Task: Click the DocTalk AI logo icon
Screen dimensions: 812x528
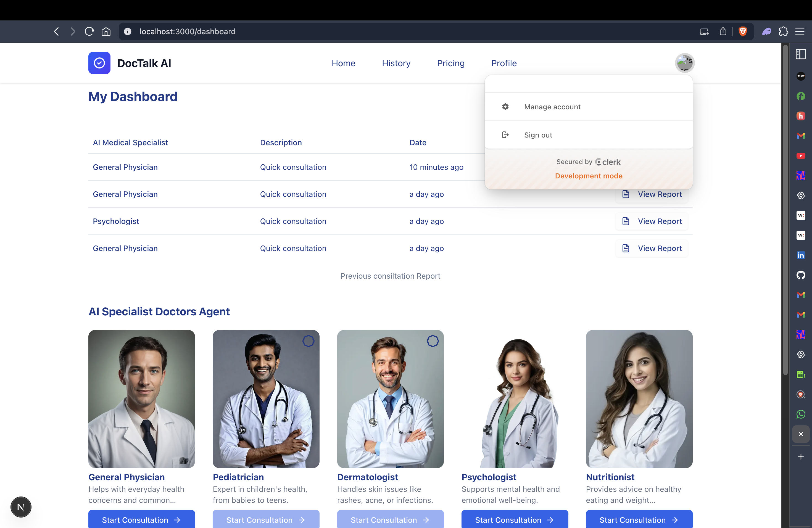Action: [x=99, y=63]
